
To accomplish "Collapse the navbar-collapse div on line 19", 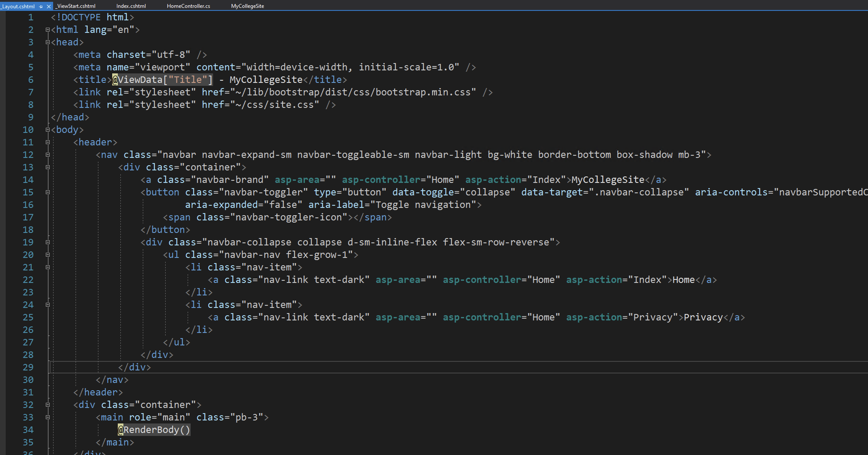I will click(47, 242).
